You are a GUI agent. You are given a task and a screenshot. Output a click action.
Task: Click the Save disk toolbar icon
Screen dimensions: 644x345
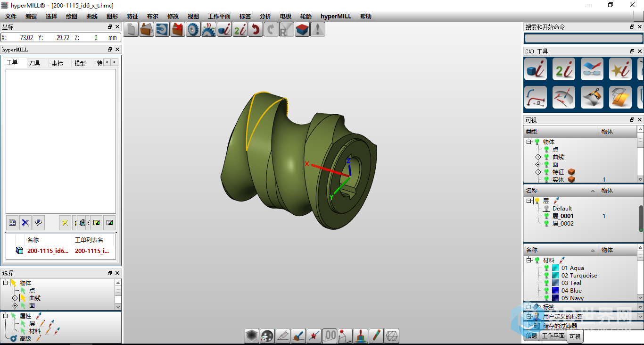tap(162, 29)
